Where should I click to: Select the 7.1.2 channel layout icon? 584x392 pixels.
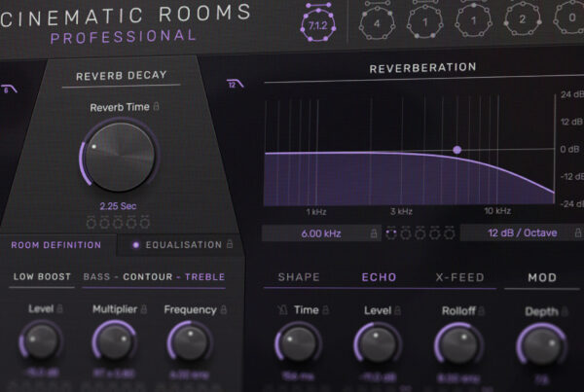317,25
